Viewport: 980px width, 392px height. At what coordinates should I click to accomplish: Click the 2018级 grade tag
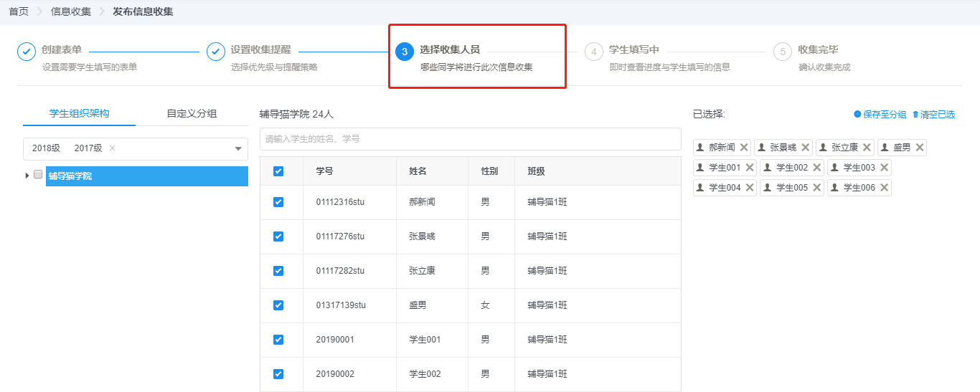[x=46, y=148]
